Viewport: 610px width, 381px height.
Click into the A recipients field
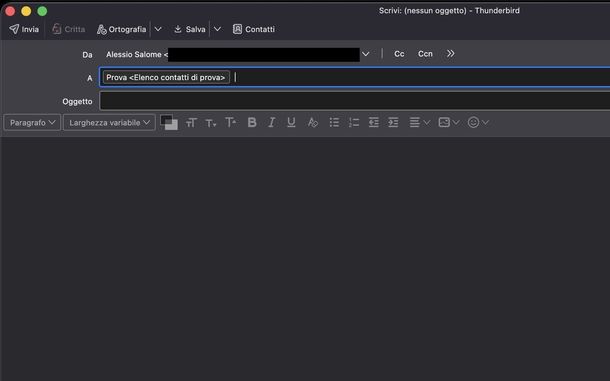(x=354, y=77)
